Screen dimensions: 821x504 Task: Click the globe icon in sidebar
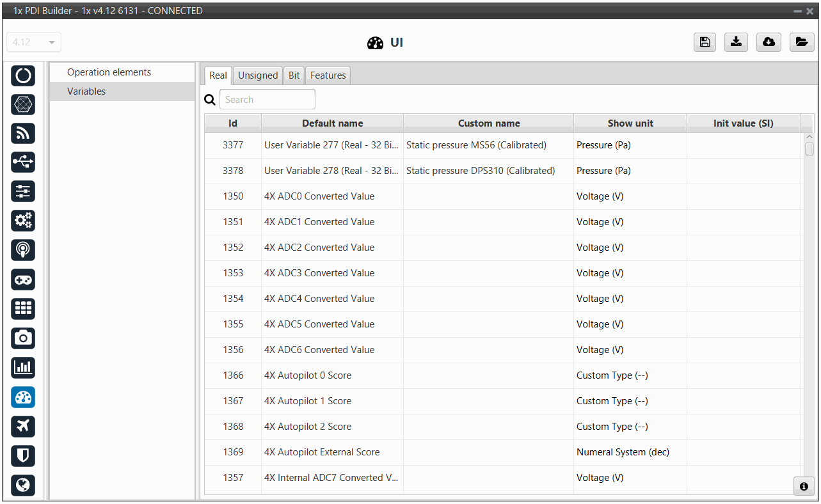coord(23,485)
